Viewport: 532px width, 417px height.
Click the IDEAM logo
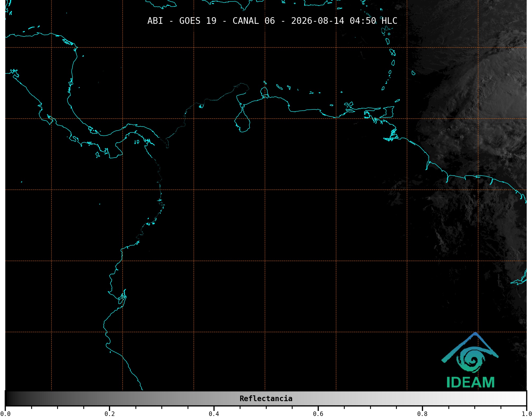coord(470,360)
